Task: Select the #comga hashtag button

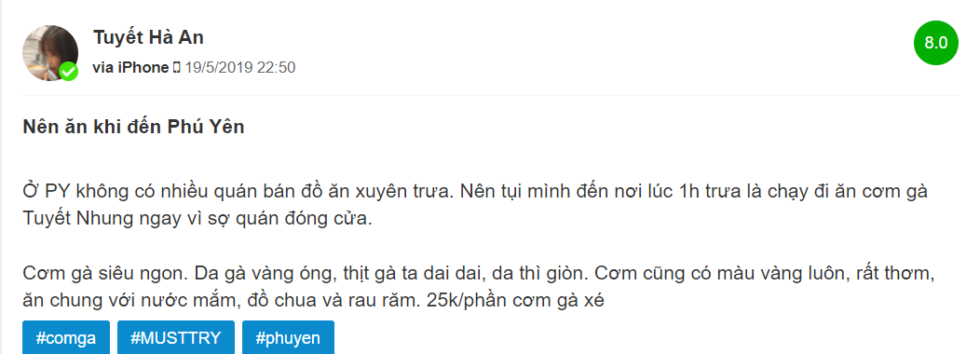Action: [66, 338]
